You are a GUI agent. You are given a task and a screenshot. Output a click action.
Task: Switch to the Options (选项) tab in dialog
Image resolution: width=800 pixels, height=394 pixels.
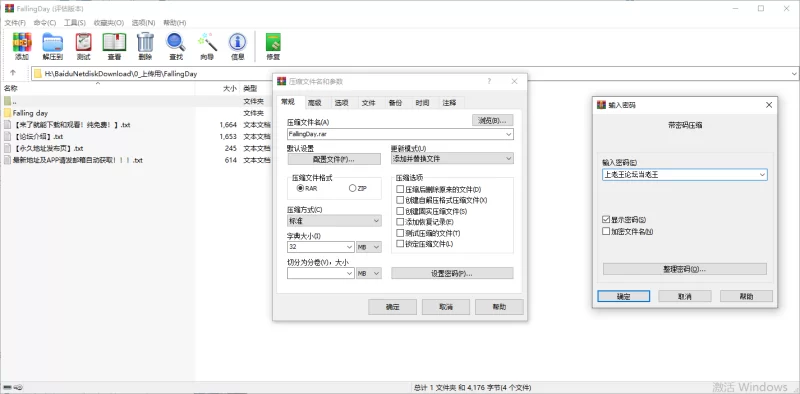point(342,103)
